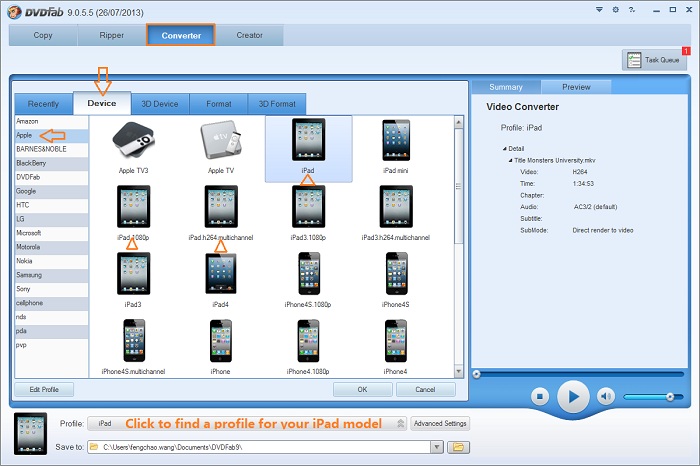Choose the iPad device profile icon
The height and width of the screenshot is (466, 700).
point(308,140)
